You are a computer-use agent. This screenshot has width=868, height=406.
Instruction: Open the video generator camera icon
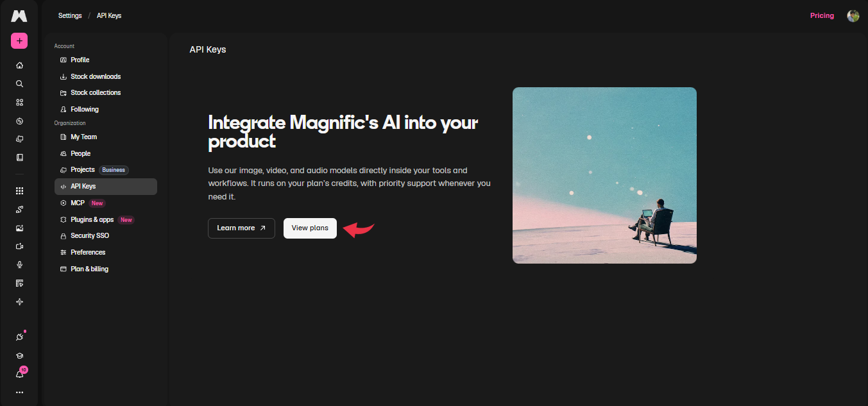19,246
